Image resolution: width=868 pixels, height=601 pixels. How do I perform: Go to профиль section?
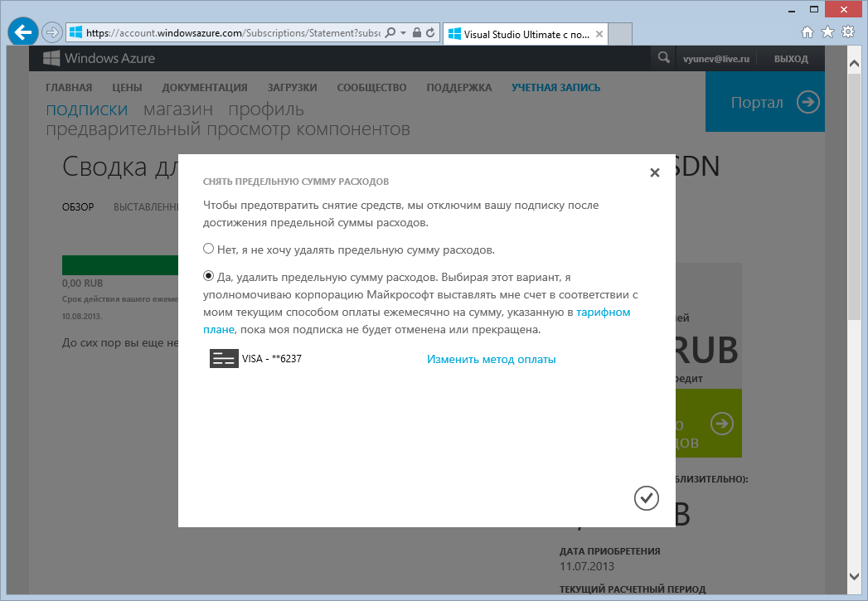coord(266,109)
